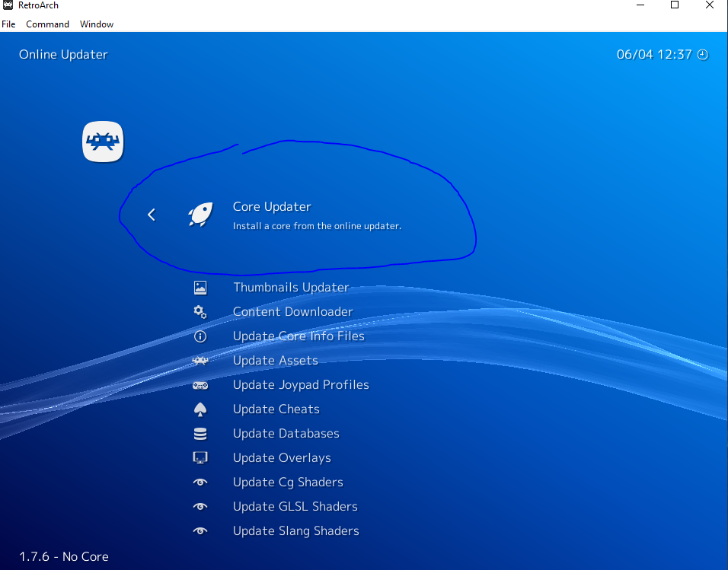Choose Update Overlays
This screenshot has height=570, width=728.
[x=282, y=458]
